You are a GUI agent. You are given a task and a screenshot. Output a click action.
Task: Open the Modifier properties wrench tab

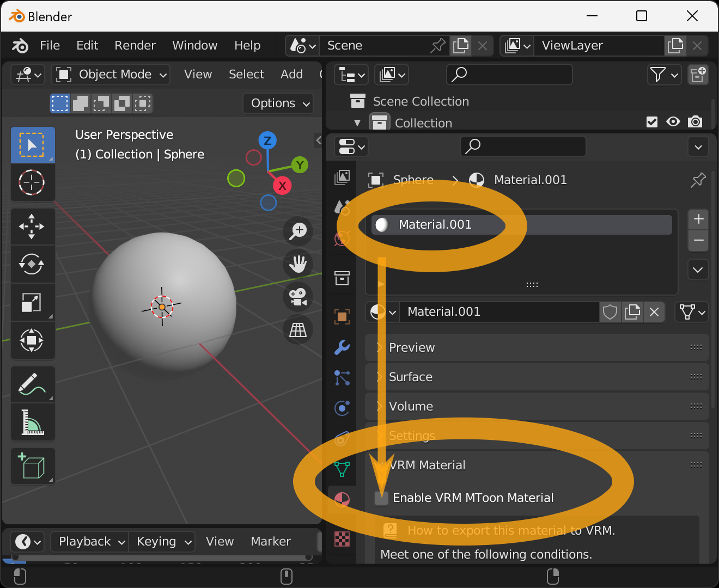[342, 347]
